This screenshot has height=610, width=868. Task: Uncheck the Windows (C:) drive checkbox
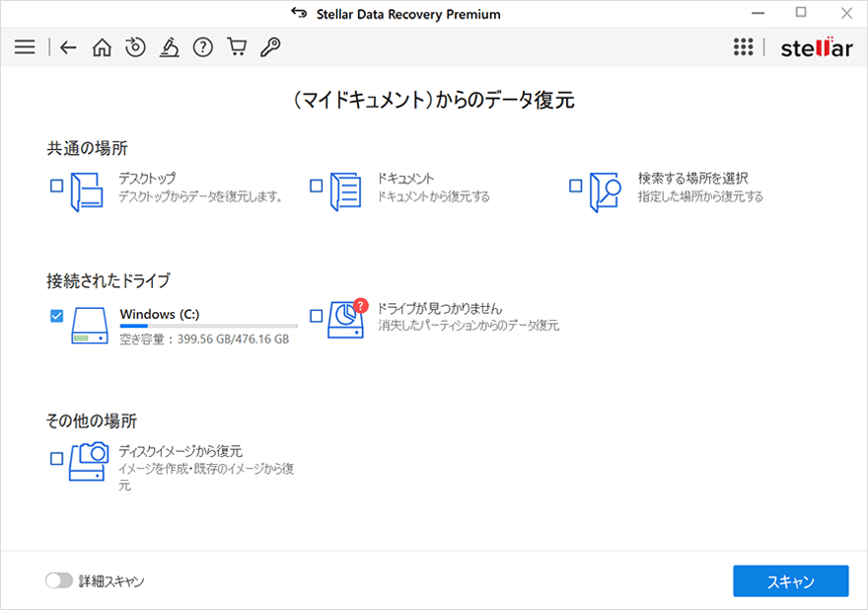54,311
